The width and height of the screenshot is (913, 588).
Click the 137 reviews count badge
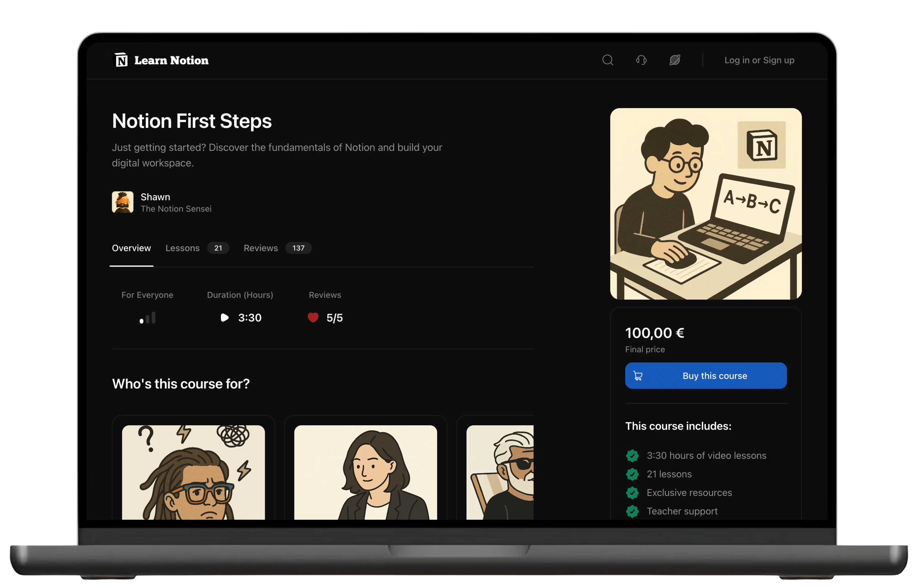[298, 248]
